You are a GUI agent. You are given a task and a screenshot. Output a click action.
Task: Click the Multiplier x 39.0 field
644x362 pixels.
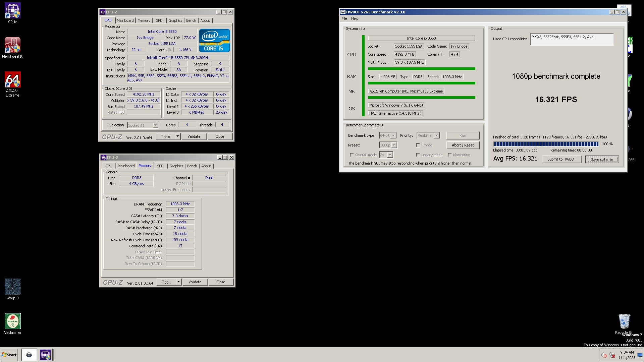click(x=144, y=101)
